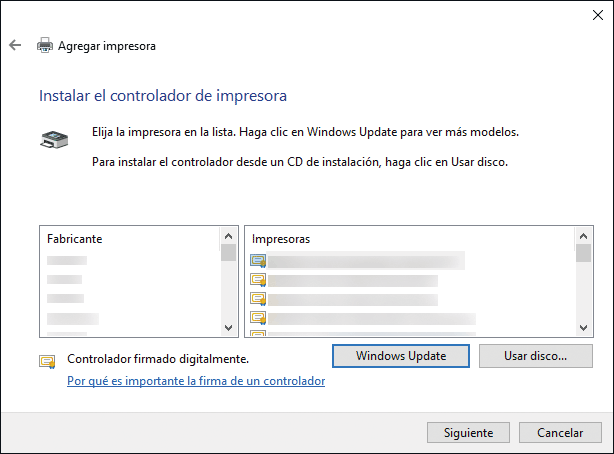Click the back arrow in the wizard
This screenshot has width=614, height=454.
(x=14, y=45)
